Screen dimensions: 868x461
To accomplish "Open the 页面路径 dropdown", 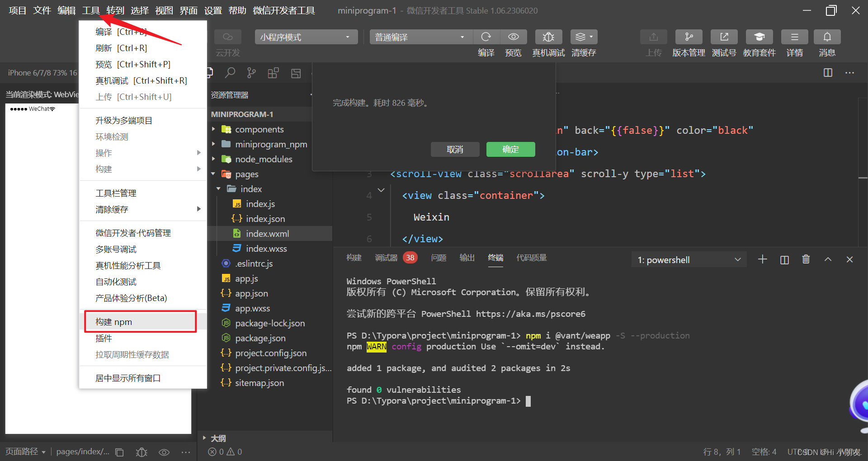I will [x=25, y=452].
